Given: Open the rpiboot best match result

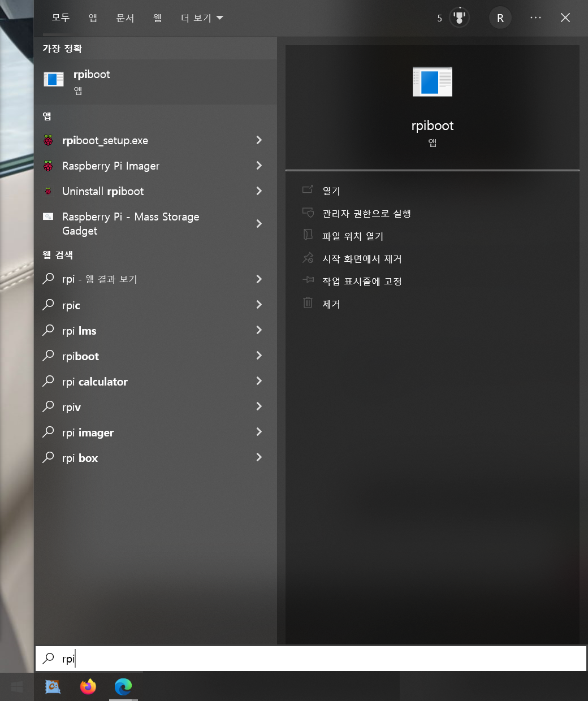Looking at the screenshot, I should click(x=155, y=81).
